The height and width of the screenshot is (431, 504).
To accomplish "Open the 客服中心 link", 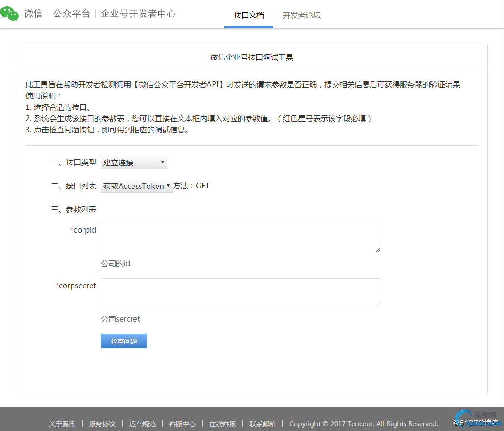I will point(182,423).
